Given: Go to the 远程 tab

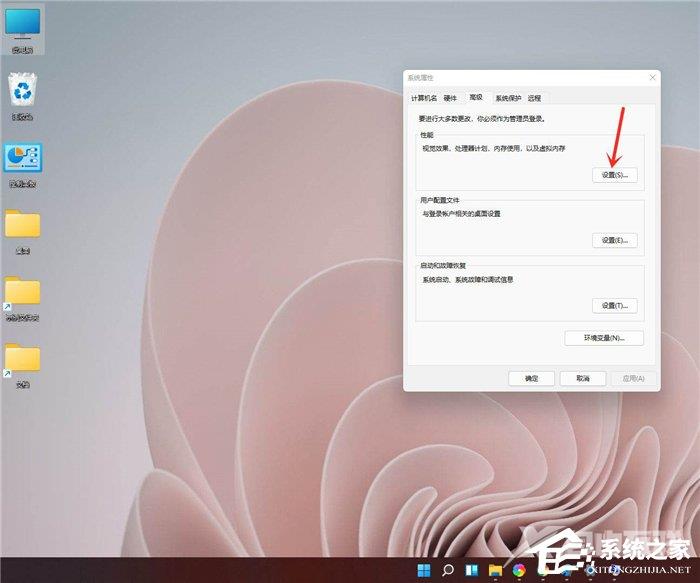Looking at the screenshot, I should point(534,98).
